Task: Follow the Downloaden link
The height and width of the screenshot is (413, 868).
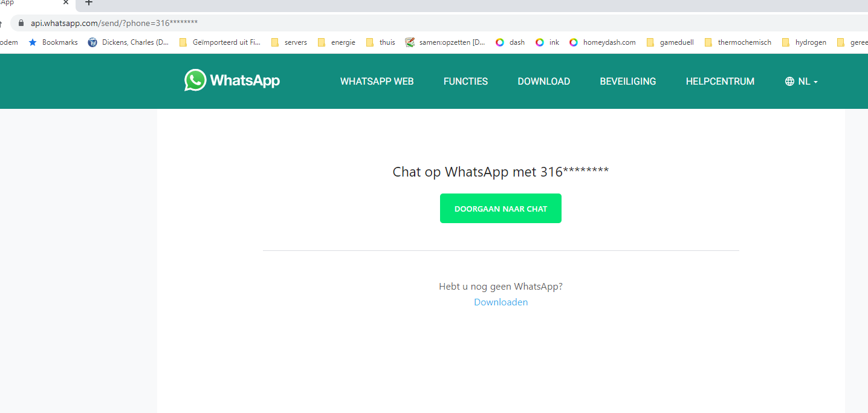Action: coord(500,302)
